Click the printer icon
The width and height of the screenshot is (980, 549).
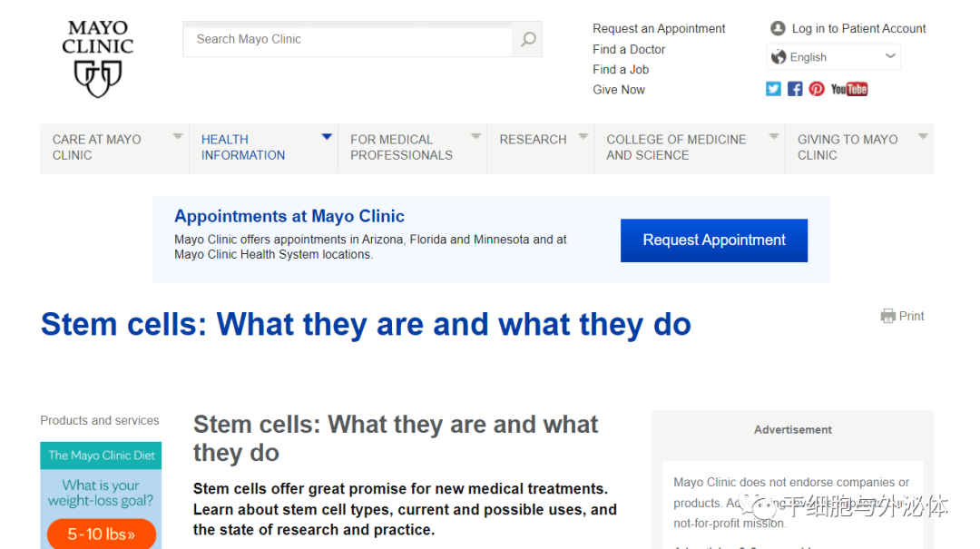click(887, 316)
